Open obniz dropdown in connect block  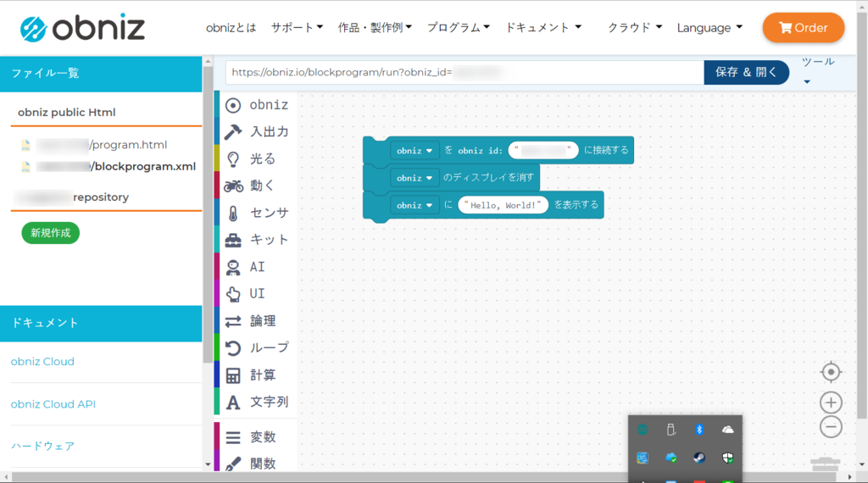pyautogui.click(x=414, y=151)
